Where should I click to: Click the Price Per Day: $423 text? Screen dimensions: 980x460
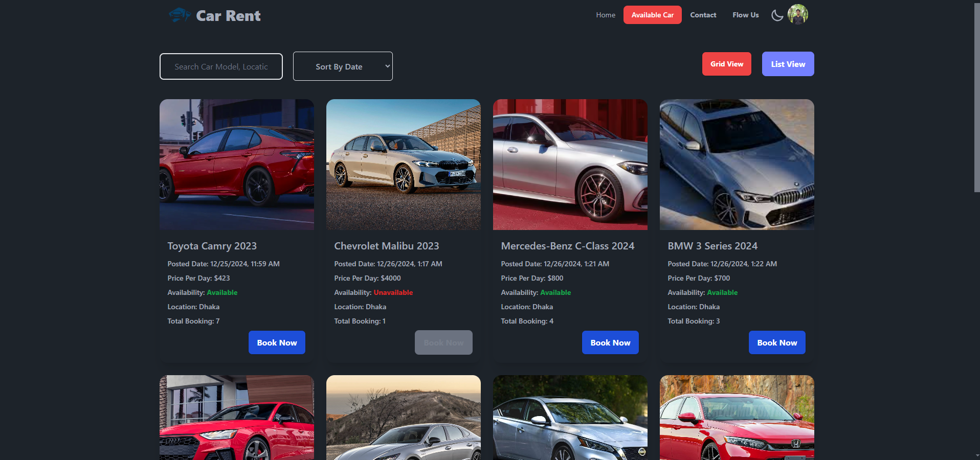pos(198,278)
